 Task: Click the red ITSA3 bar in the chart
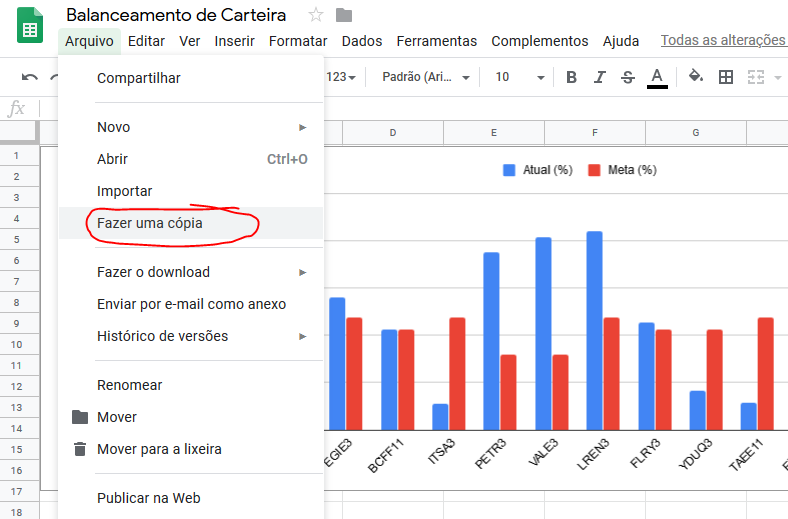pos(457,374)
